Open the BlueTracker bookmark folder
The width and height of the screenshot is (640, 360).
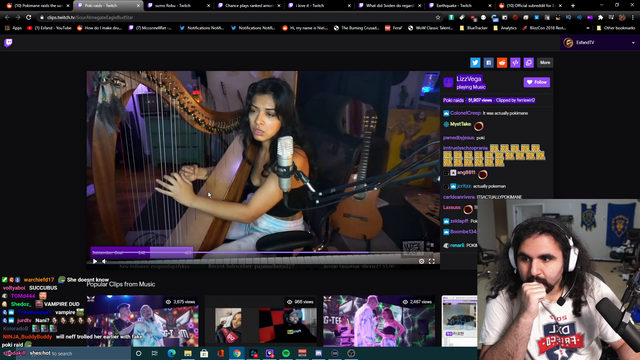[473, 28]
